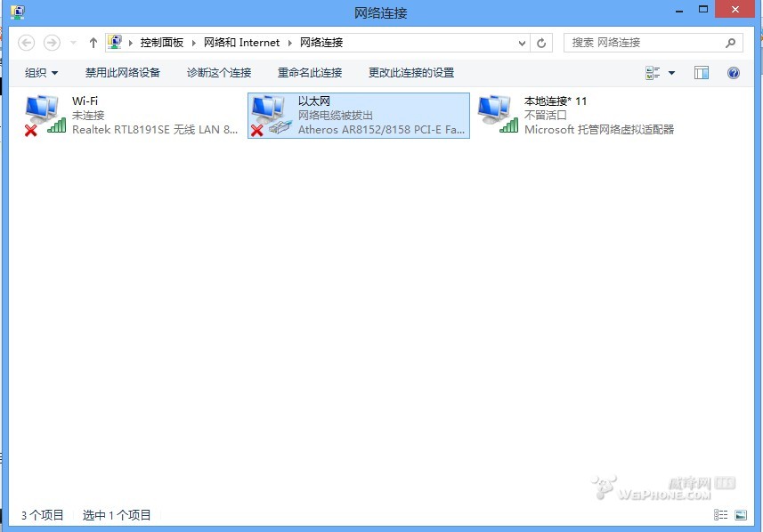Screen dimensions: 763x532
Task: Go up one folder level
Action: (x=93, y=43)
